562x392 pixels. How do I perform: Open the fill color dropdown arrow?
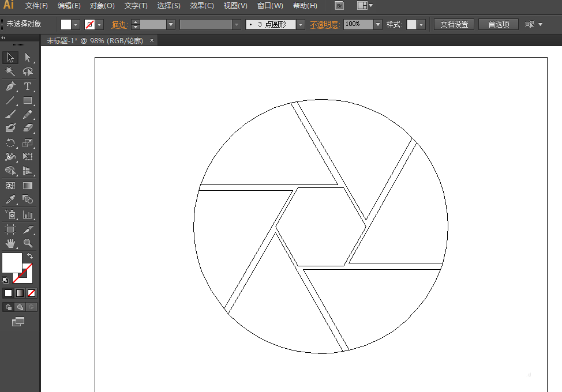[75, 24]
